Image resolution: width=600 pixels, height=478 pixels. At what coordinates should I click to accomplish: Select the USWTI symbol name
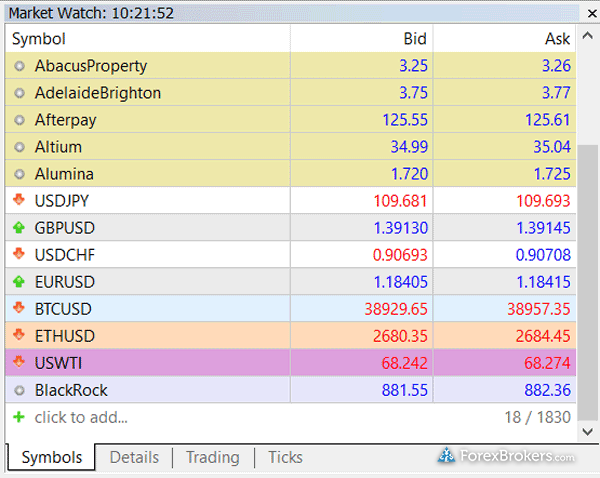[58, 363]
